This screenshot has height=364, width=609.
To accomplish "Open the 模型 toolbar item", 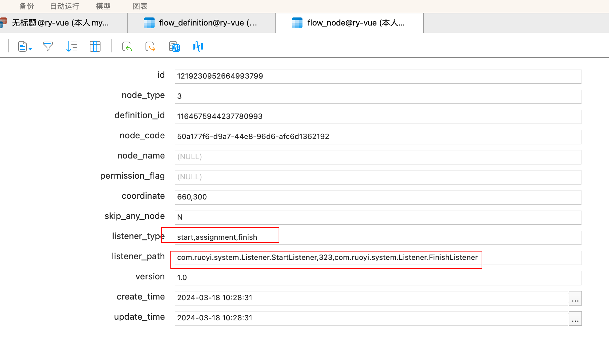I will (x=103, y=6).
